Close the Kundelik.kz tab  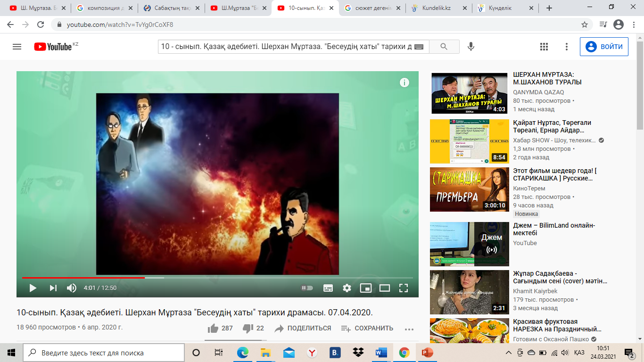(466, 8)
